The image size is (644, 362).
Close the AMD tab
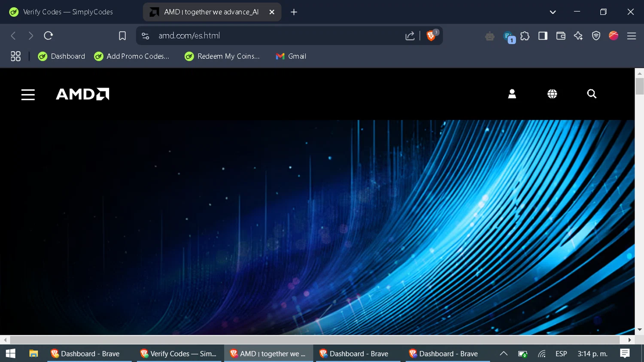pyautogui.click(x=272, y=12)
